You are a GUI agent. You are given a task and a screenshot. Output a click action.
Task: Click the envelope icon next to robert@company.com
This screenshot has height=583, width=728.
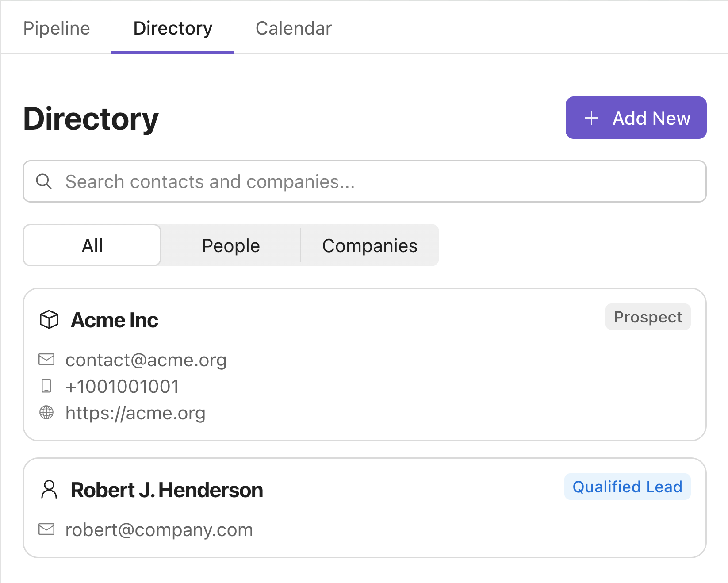[46, 529]
